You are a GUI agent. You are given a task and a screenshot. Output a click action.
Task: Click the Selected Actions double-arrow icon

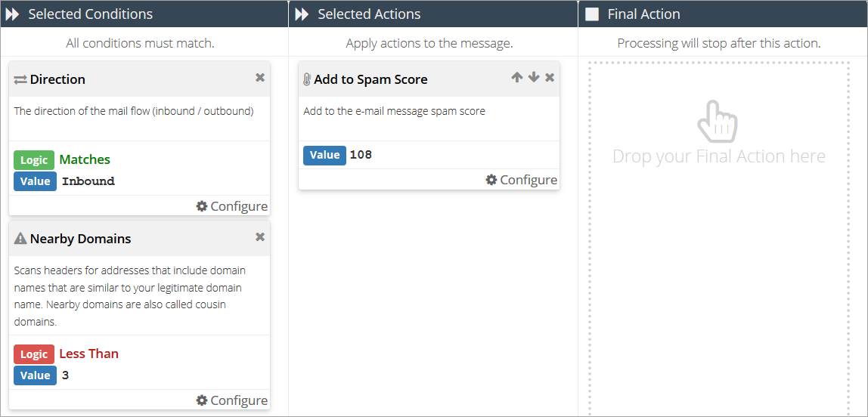(x=302, y=14)
